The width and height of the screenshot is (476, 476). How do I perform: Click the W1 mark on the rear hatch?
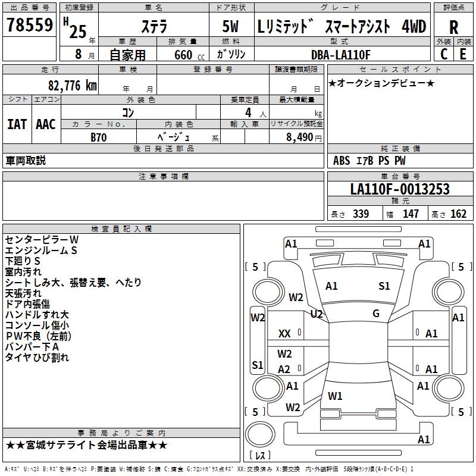tap(335, 396)
